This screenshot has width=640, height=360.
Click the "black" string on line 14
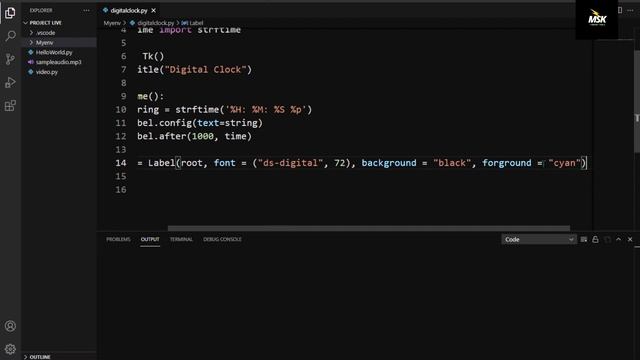pyautogui.click(x=452, y=163)
